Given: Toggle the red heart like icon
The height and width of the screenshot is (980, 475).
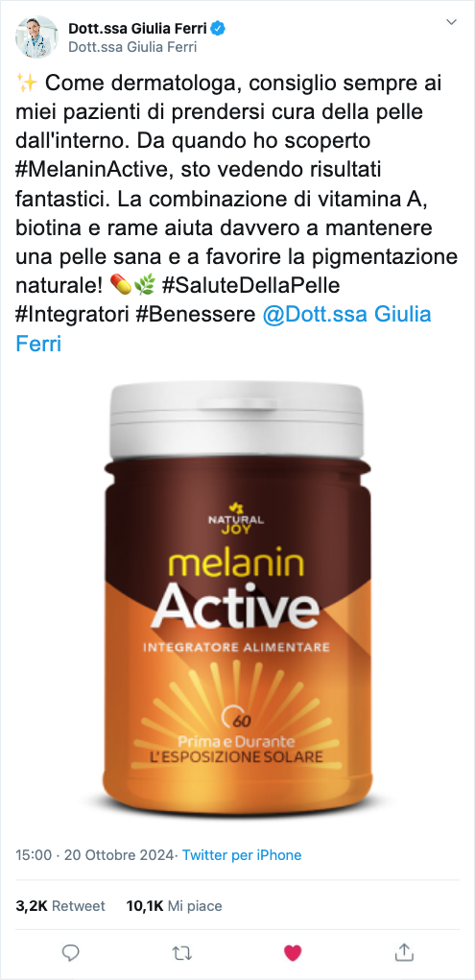Looking at the screenshot, I should coord(293,952).
